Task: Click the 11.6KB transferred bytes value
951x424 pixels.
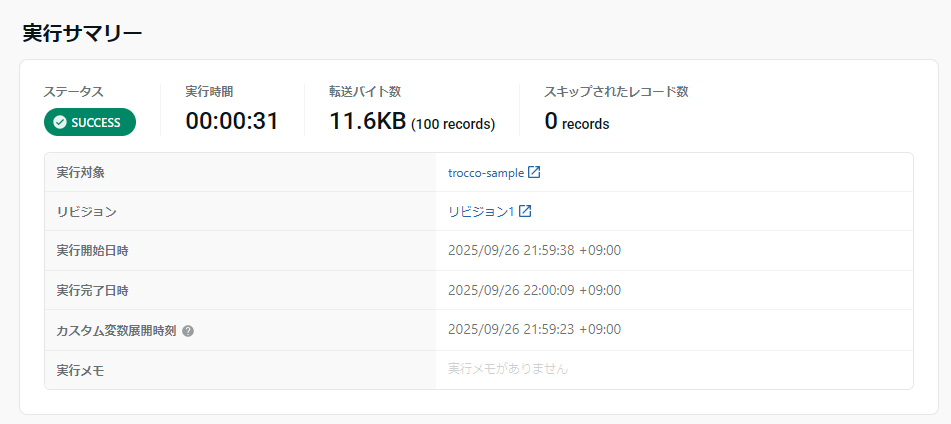Action: tap(366, 122)
